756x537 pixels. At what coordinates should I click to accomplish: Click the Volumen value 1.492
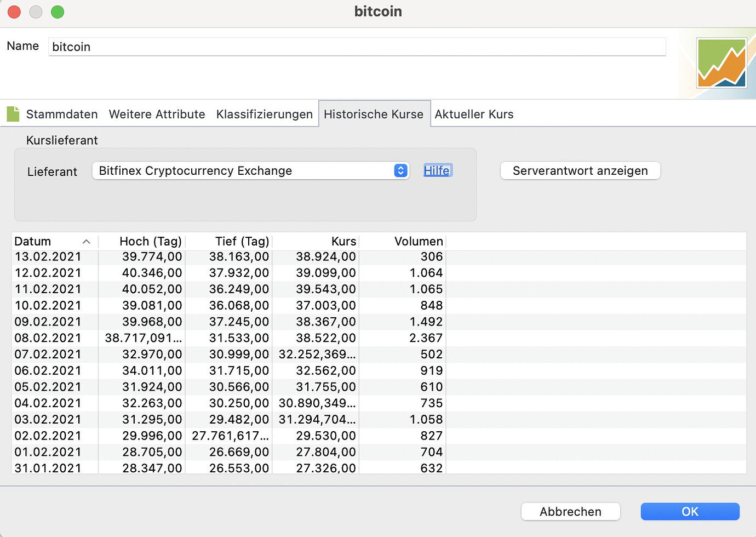point(426,322)
